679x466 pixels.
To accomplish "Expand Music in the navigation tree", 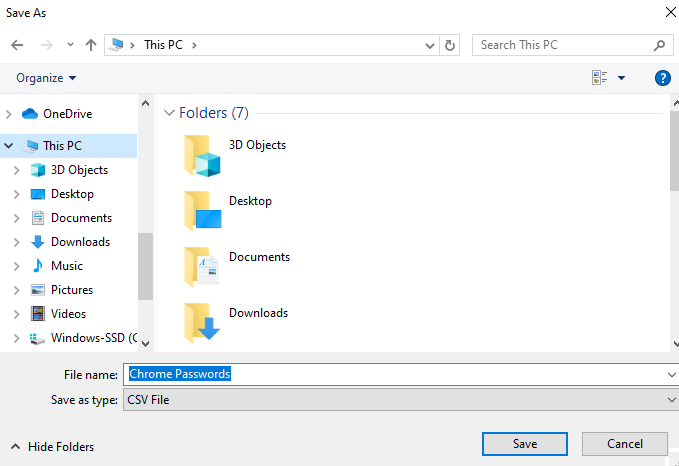I will pos(16,266).
